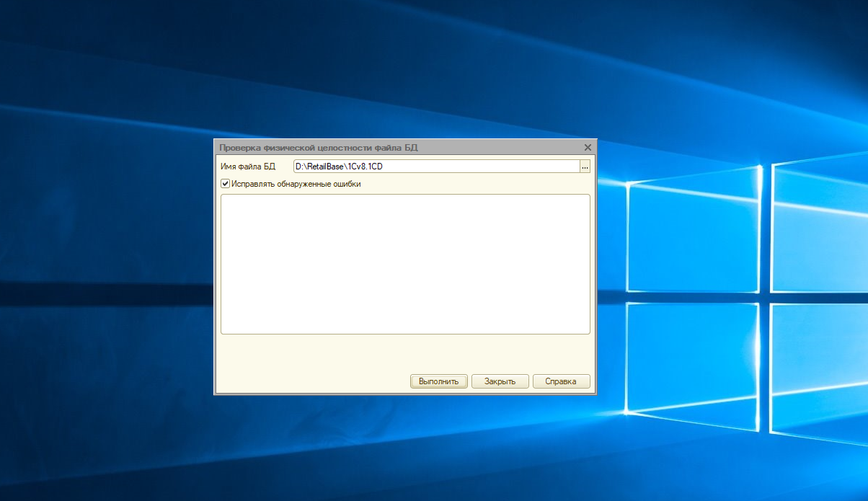The image size is (868, 501).
Task: Click the 'Исправлять обнаруженные ошибки' label text
Action: 296,184
